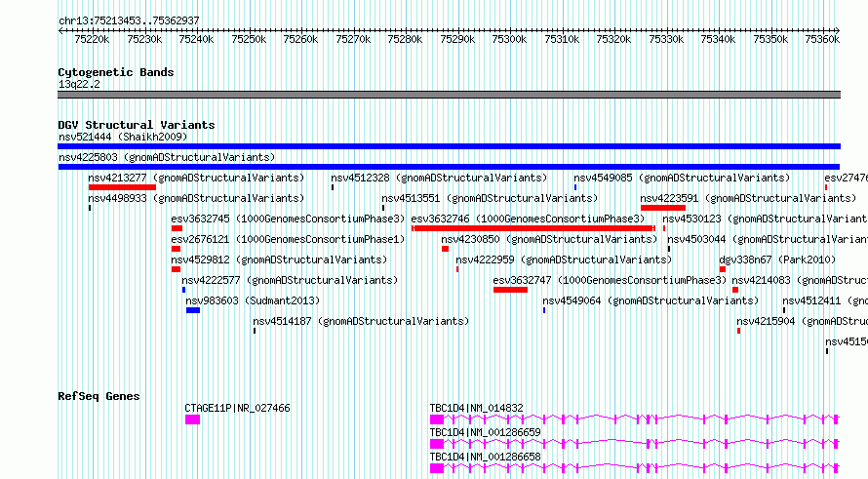Select the blue nsv4225803 variant bar
This screenshot has width=868, height=479.
449,167
